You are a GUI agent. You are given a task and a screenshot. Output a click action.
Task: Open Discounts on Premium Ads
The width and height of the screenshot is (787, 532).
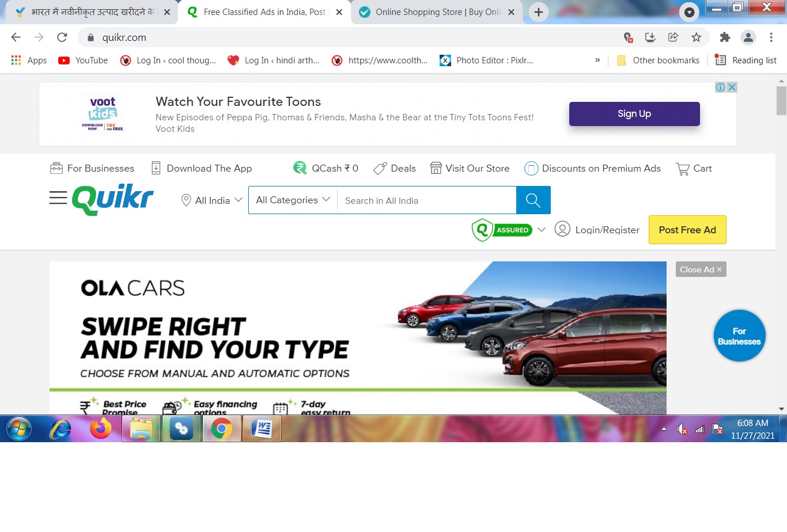pyautogui.click(x=593, y=169)
